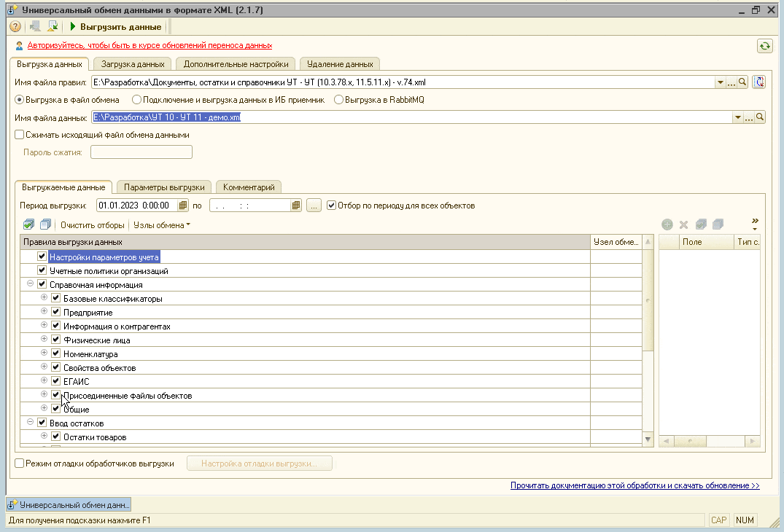Click the reload rules icon after rules file field
This screenshot has width=784, height=532.
click(758, 82)
